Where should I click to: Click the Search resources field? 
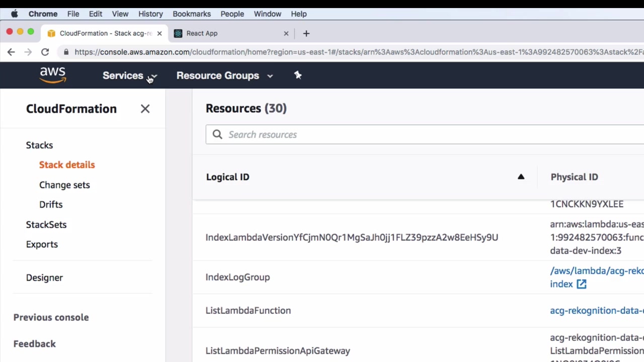[x=425, y=134]
